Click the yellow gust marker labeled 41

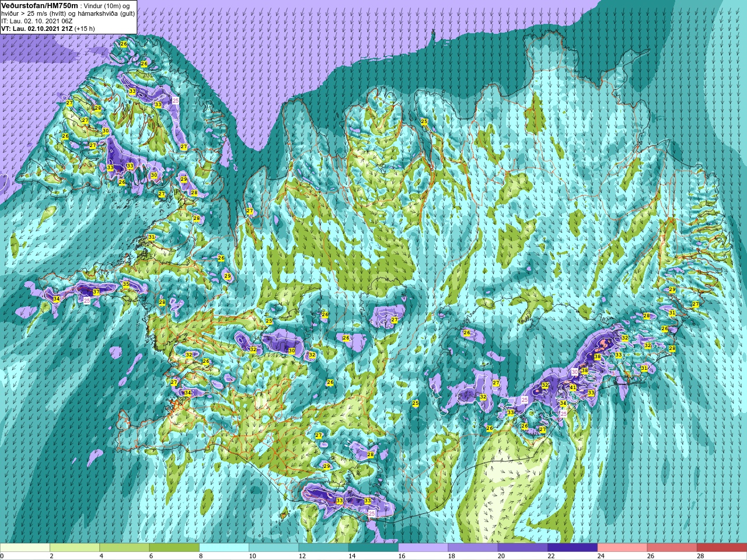573,387
